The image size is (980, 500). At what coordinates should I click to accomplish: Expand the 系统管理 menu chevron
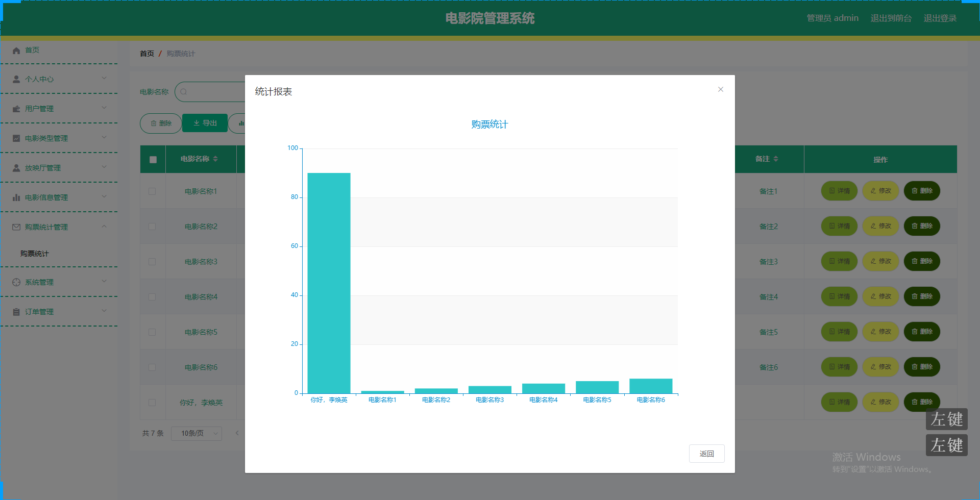tap(104, 281)
